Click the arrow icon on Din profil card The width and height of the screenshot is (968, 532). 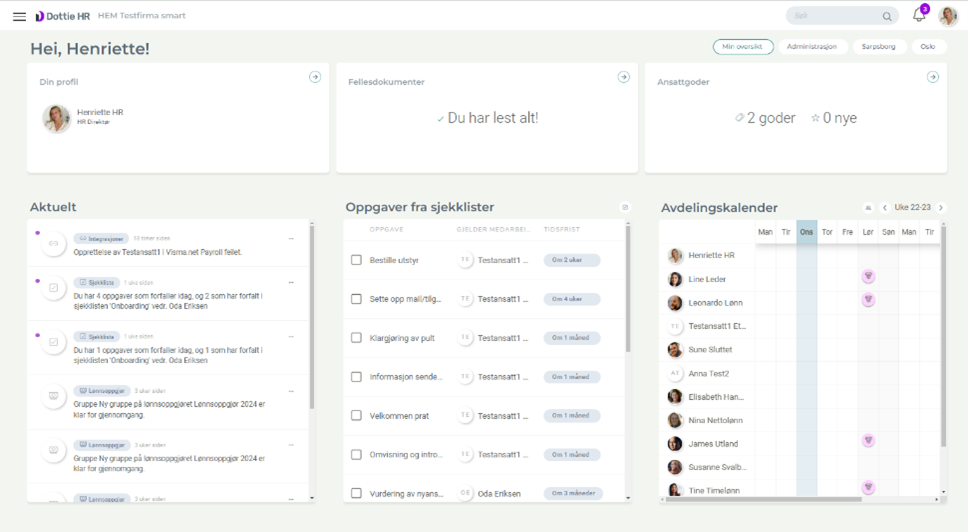coord(315,77)
